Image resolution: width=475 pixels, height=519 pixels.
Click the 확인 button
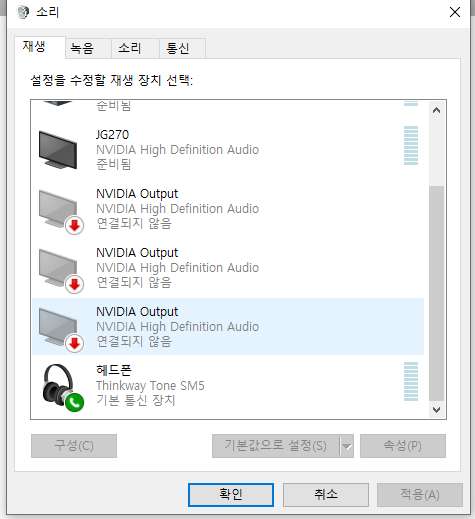click(231, 495)
